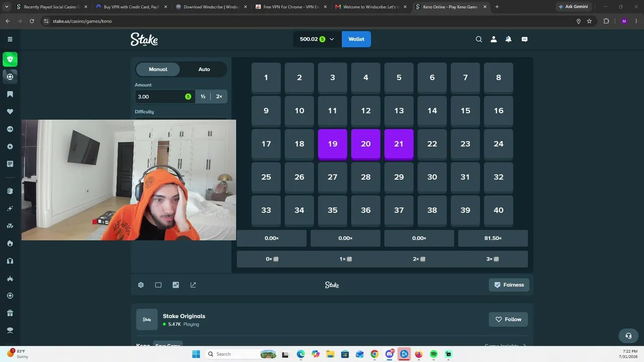
Task: Select Keno number 13
Action: [x=399, y=111]
